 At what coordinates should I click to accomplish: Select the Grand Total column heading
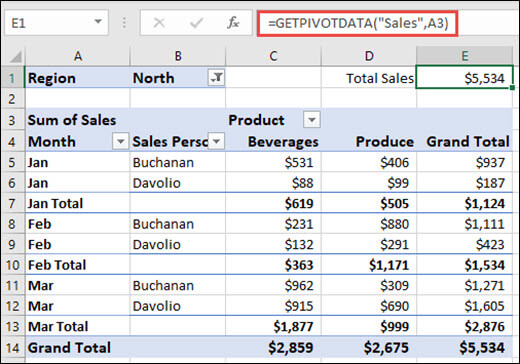pyautogui.click(x=464, y=141)
